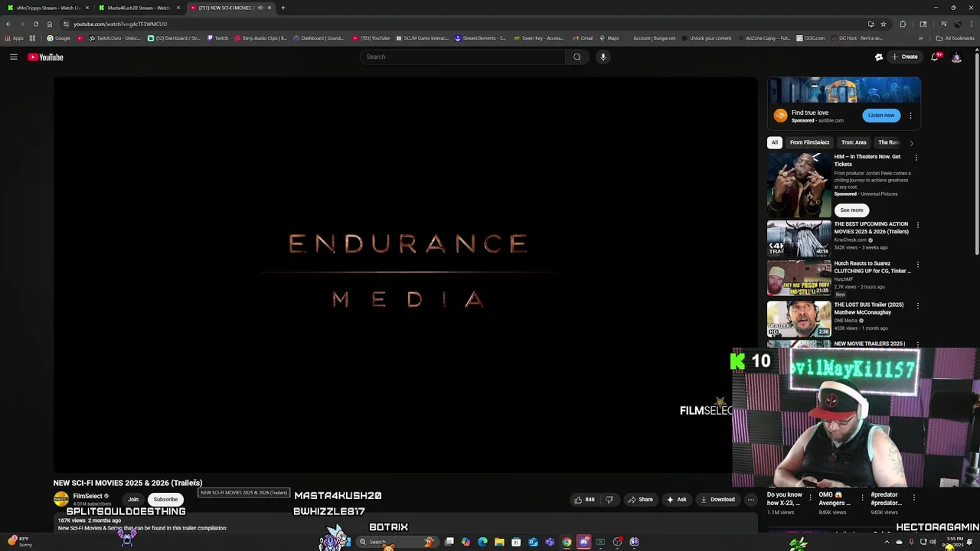Click the Create button
Image resolution: width=980 pixels, height=551 pixels.
click(x=904, y=57)
